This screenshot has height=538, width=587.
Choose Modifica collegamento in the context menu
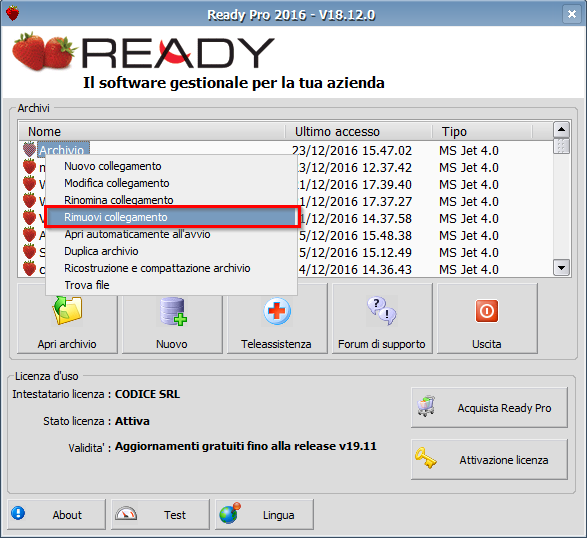(171, 183)
